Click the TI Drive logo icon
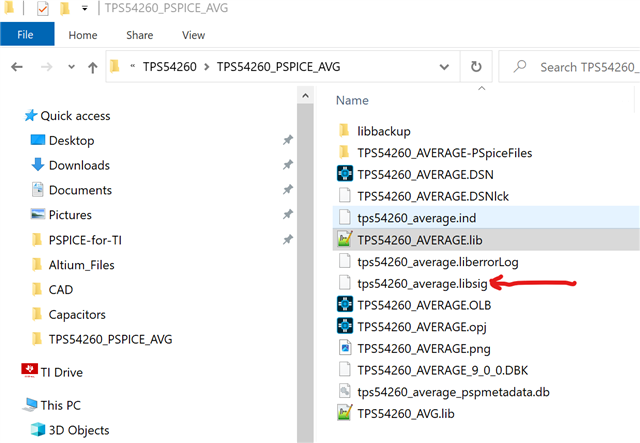Viewport: 640px width, 443px height. tap(29, 370)
